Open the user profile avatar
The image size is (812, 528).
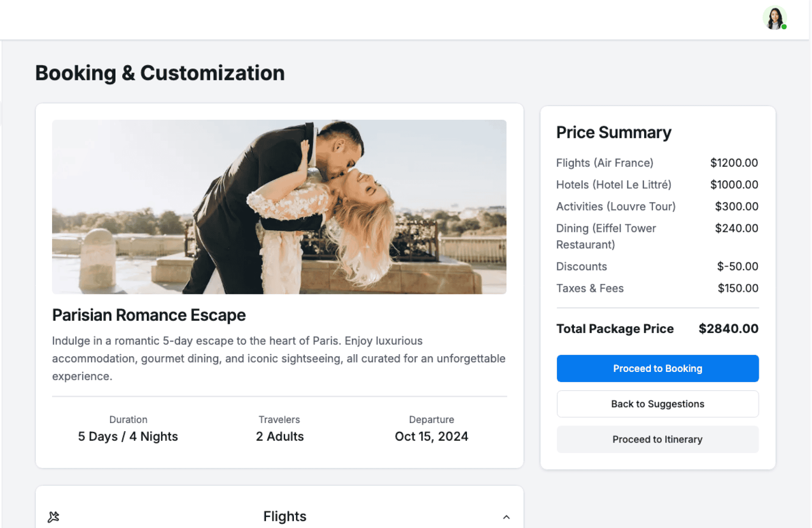pos(774,18)
